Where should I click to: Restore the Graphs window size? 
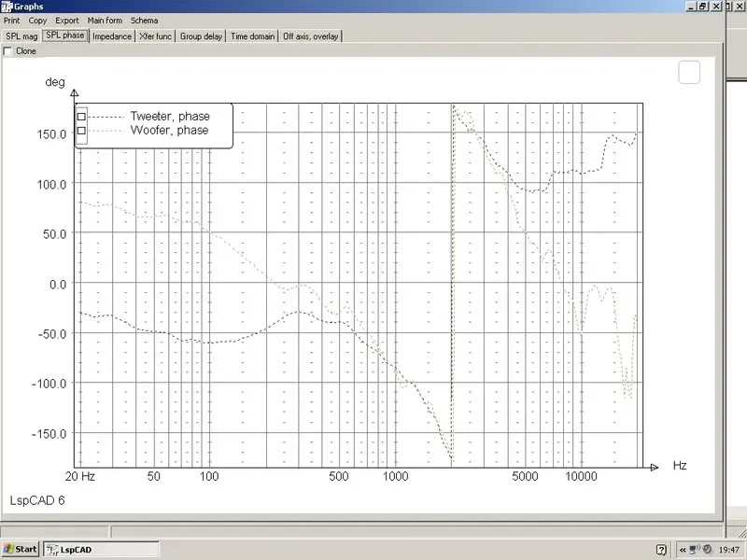coord(703,7)
